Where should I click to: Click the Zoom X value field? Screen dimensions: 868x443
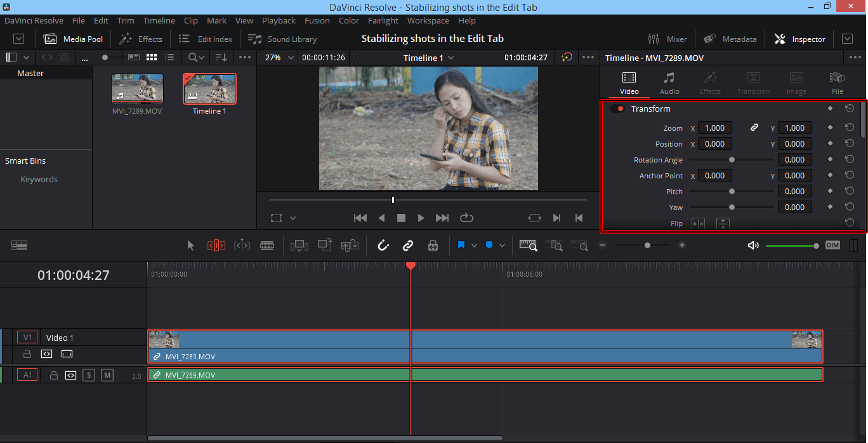coord(715,128)
